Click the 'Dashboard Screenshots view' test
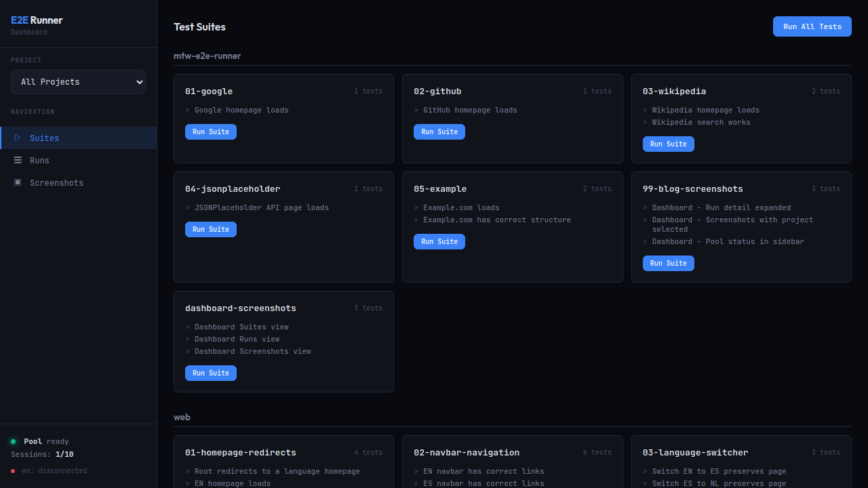Image resolution: width=868 pixels, height=488 pixels. (253, 351)
